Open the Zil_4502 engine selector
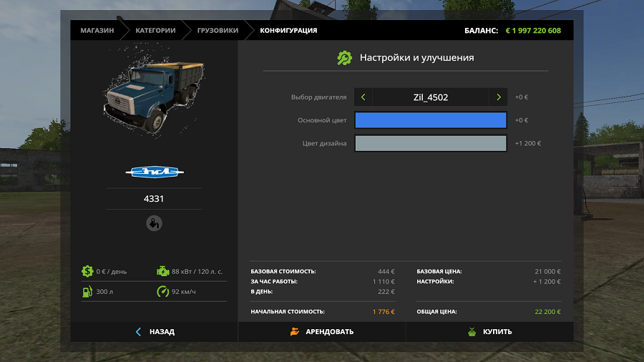Screen dimensions: 644x362 click(431, 97)
